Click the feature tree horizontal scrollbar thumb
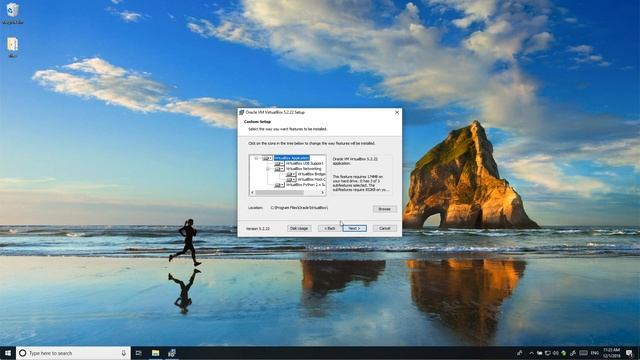The height and width of the screenshot is (360, 640). (x=280, y=192)
